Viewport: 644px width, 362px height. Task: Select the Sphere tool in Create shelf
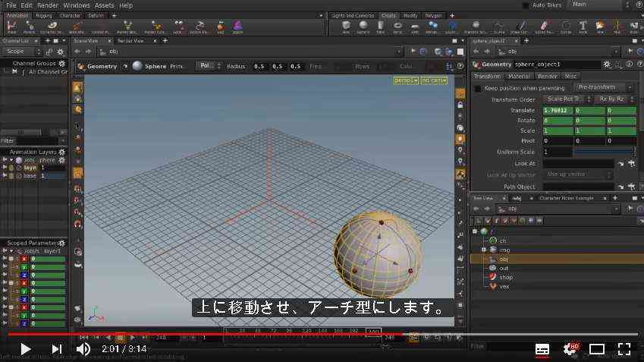coord(363,27)
